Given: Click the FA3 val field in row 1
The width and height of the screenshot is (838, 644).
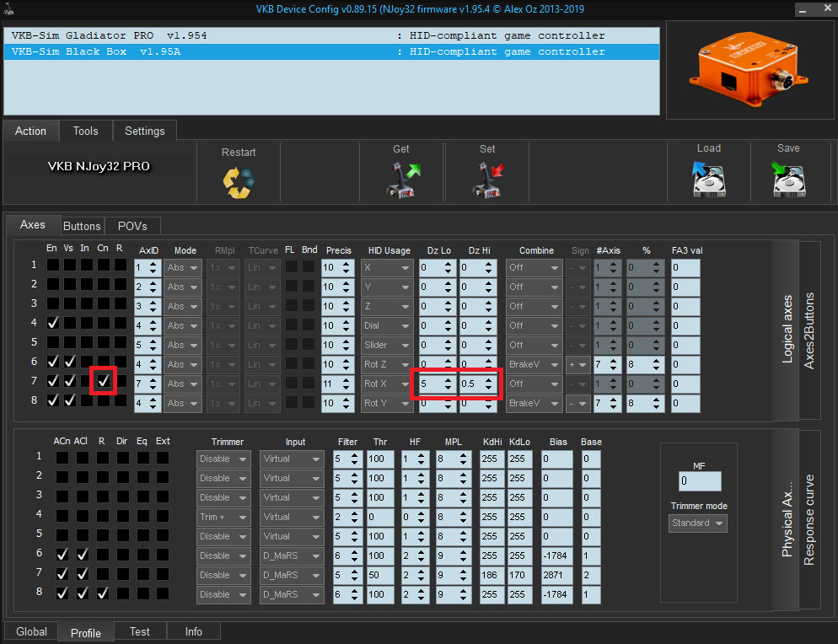Looking at the screenshot, I should point(685,267).
